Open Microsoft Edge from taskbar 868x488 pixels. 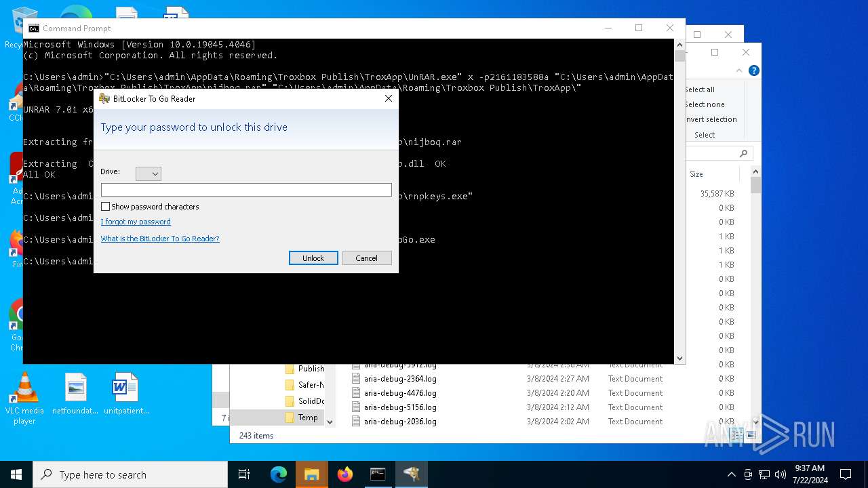click(279, 474)
